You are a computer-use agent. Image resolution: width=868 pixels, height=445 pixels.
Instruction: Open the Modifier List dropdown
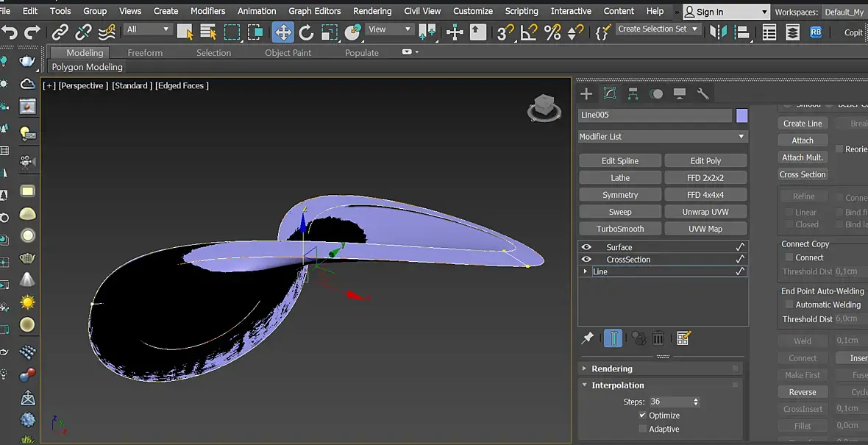point(663,137)
